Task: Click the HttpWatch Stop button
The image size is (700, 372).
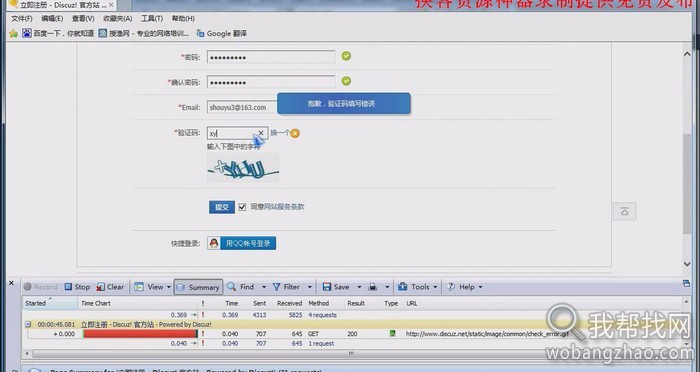Action: (x=77, y=287)
